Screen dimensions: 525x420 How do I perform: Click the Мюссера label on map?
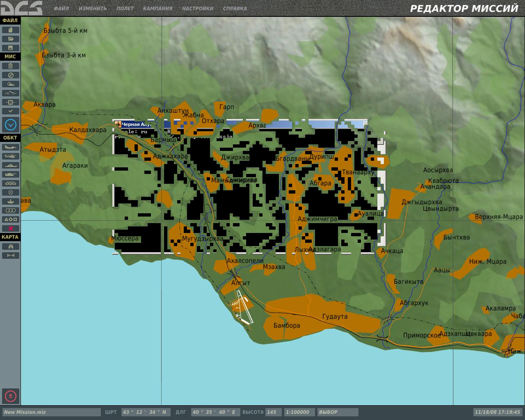pos(125,239)
